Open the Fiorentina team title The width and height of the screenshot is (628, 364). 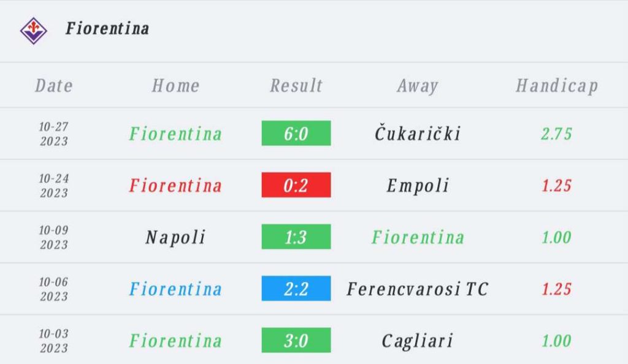(107, 28)
